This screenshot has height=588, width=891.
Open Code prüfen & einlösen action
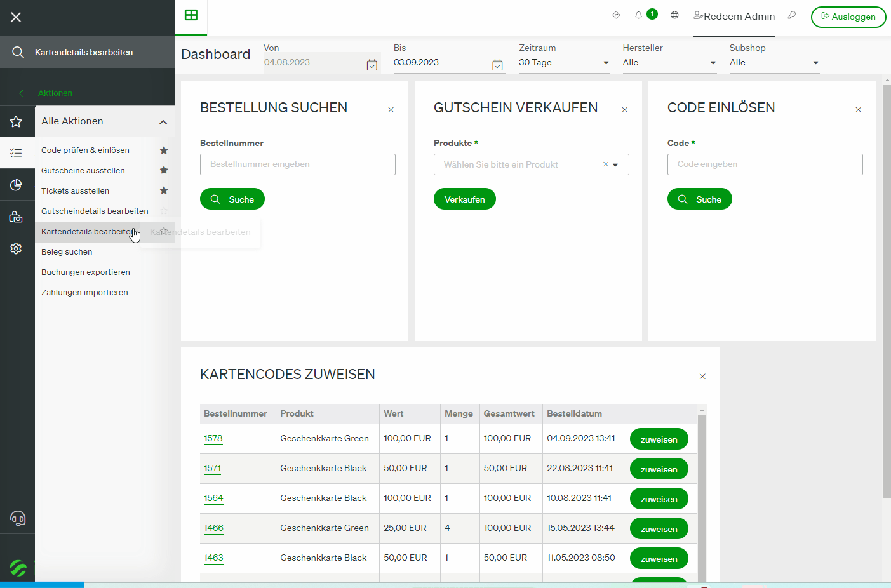tap(85, 150)
